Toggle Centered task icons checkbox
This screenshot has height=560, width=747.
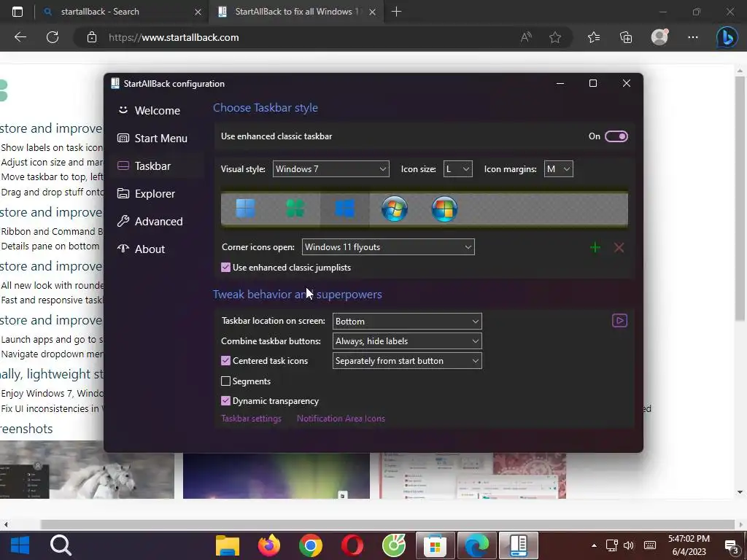coord(226,360)
